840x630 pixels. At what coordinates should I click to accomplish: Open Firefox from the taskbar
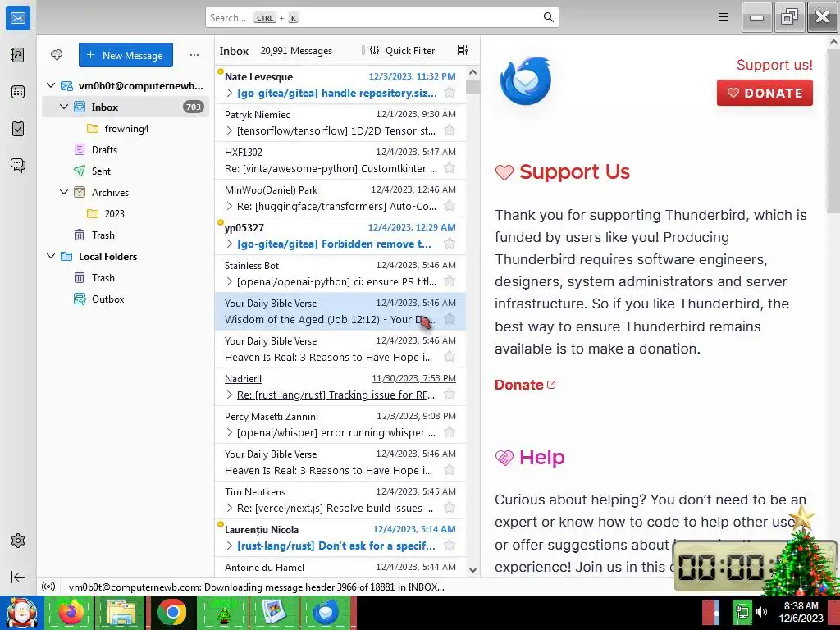tap(71, 612)
